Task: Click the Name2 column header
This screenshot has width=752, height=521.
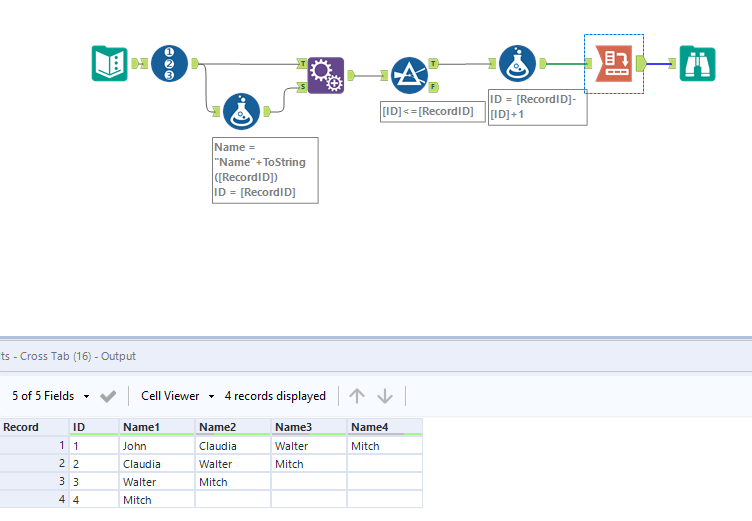Action: [233, 427]
